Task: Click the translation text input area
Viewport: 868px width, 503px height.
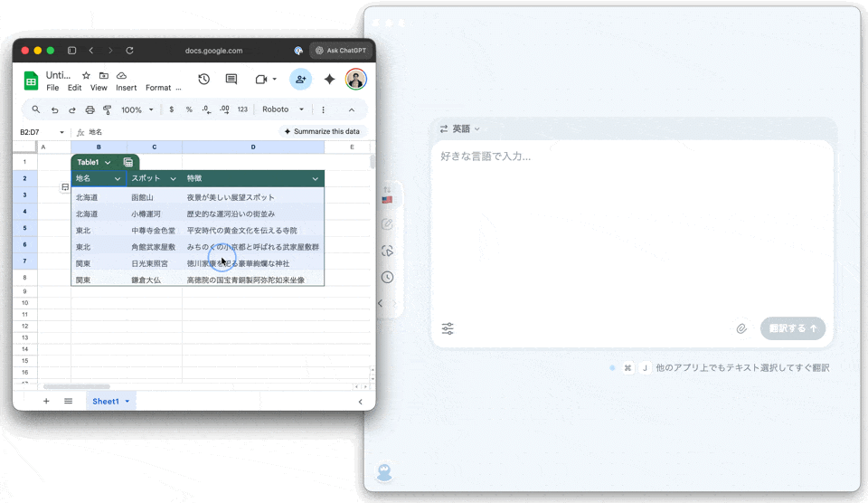Action: 631,226
